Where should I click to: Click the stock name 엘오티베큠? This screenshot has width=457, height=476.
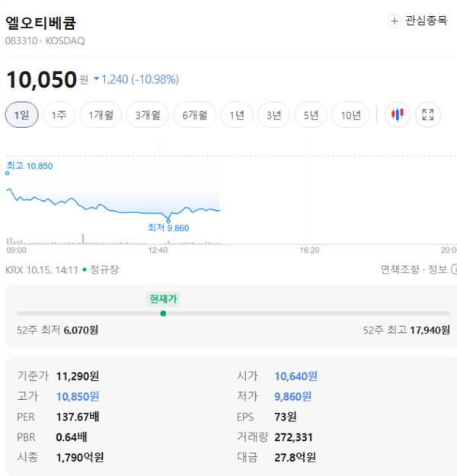40,23
